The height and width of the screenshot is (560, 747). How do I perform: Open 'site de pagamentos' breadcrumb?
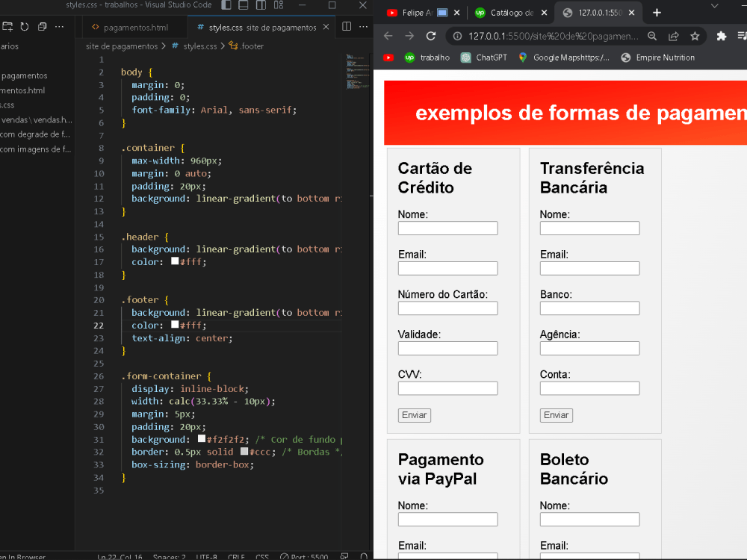[122, 46]
